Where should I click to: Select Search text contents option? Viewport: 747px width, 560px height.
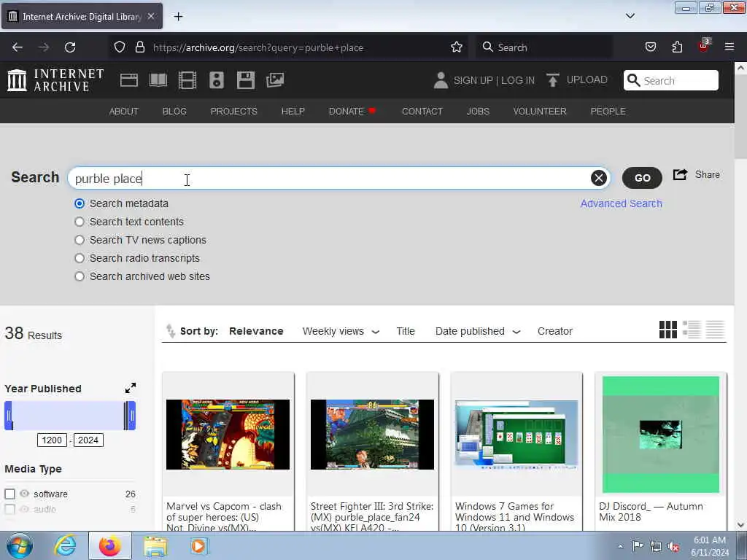80,222
